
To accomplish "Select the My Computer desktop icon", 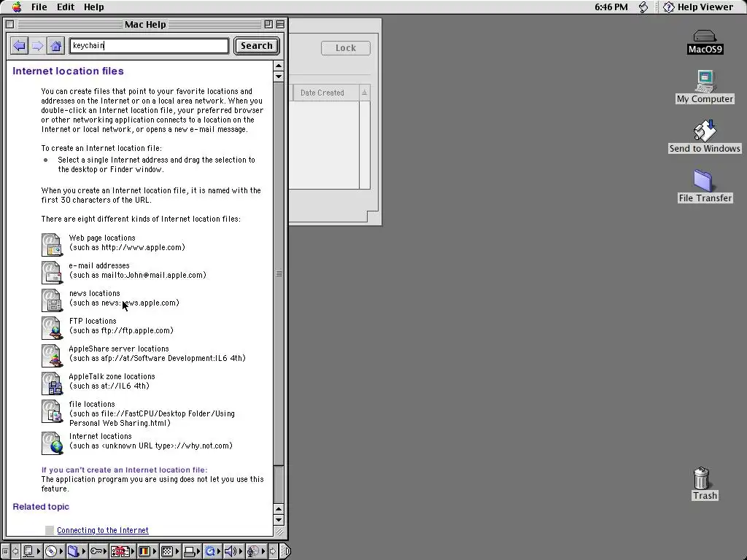I will click(x=705, y=87).
